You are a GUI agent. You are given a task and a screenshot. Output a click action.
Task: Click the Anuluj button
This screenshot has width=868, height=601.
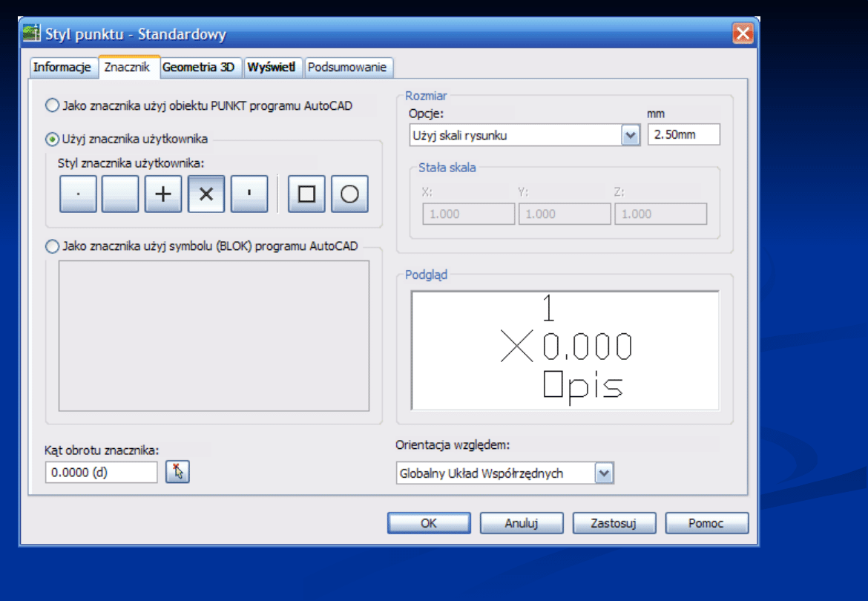pos(522,523)
